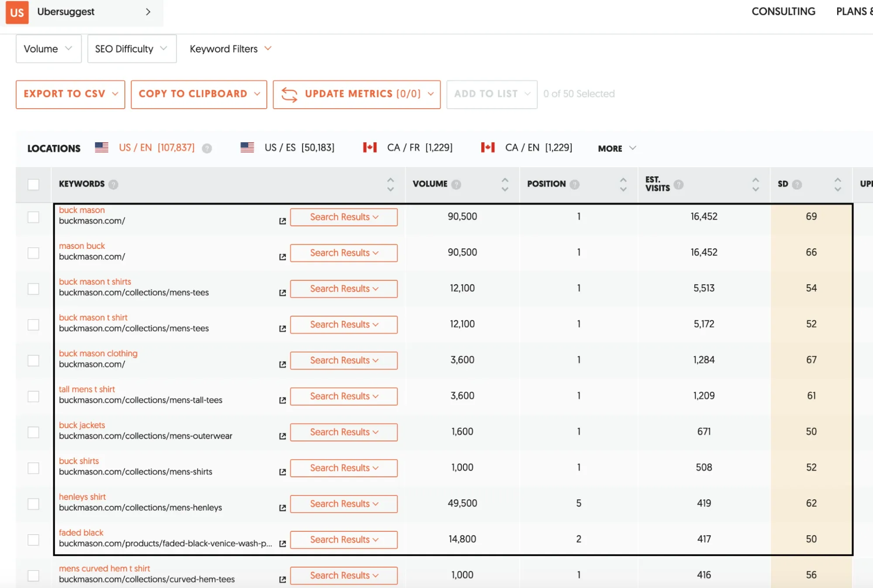Open the buck mason keyword link
Screen dimensions: 873x588
click(x=82, y=210)
